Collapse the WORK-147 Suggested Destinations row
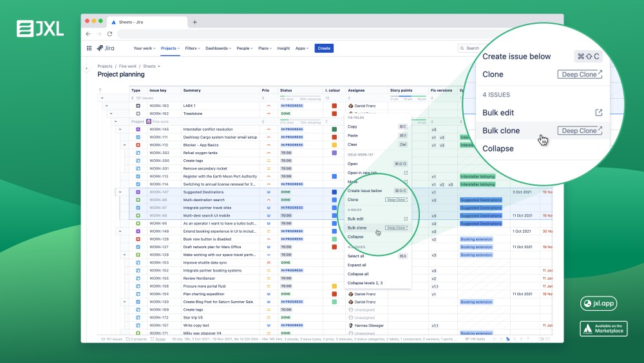644x363 pixels. click(x=120, y=192)
